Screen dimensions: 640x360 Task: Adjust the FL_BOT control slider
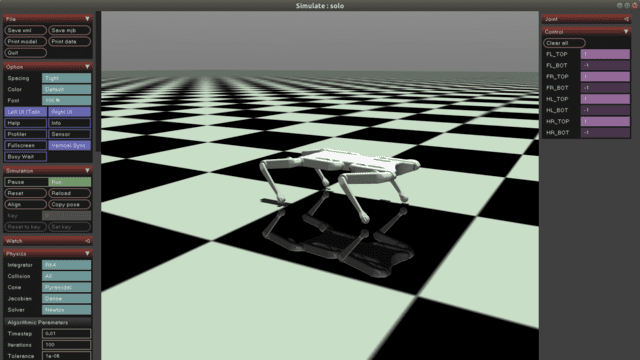click(605, 65)
